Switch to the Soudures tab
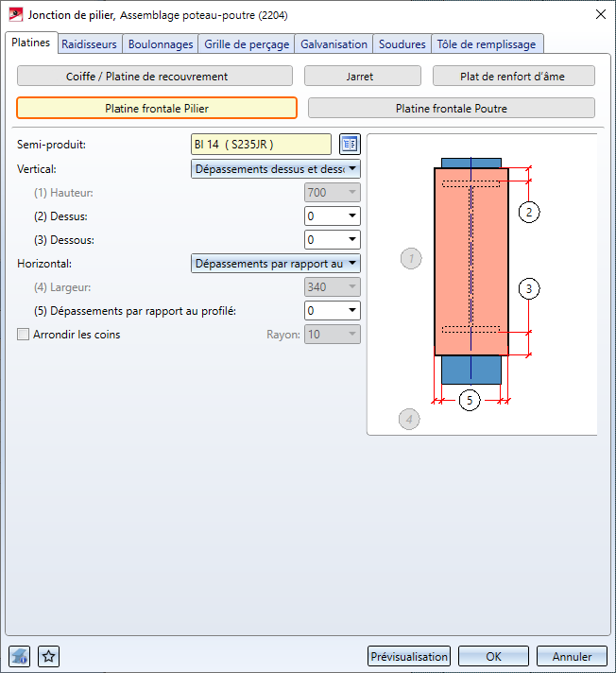 pos(402,44)
